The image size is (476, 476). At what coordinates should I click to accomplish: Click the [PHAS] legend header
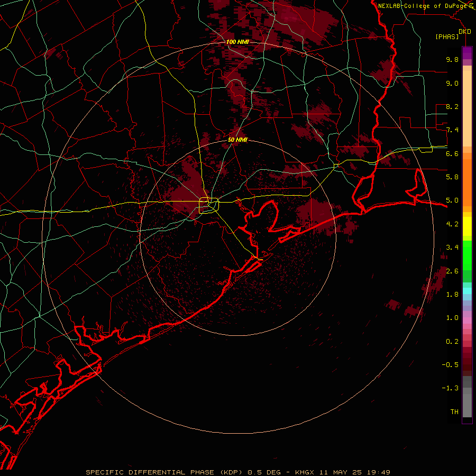pos(447,36)
